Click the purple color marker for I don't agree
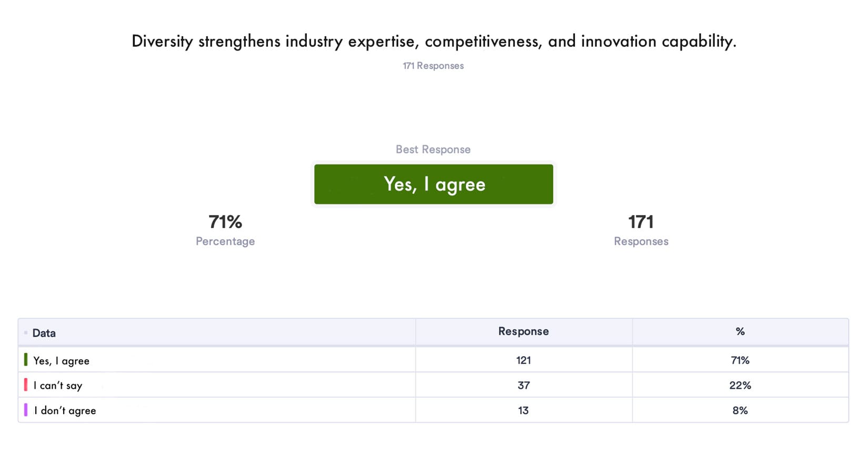The height and width of the screenshot is (465, 868). [x=26, y=410]
